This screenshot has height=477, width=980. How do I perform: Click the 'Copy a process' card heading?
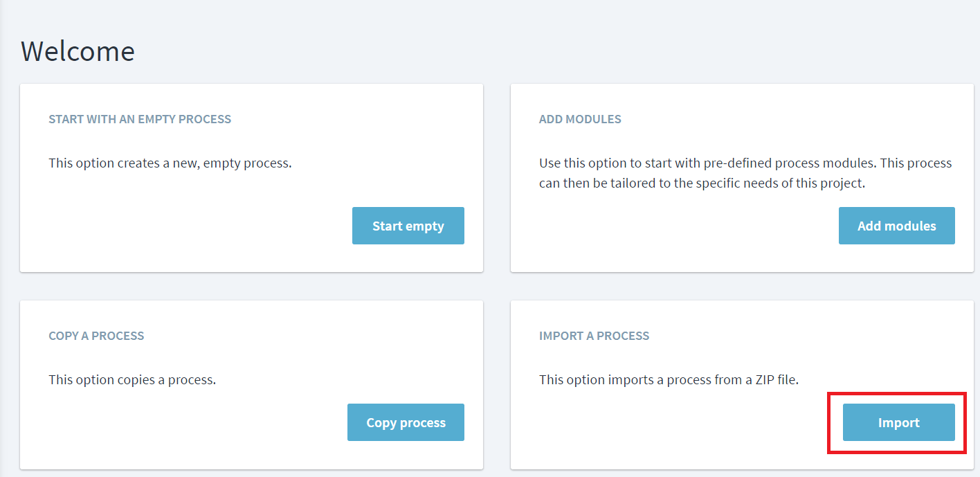pyautogui.click(x=96, y=336)
